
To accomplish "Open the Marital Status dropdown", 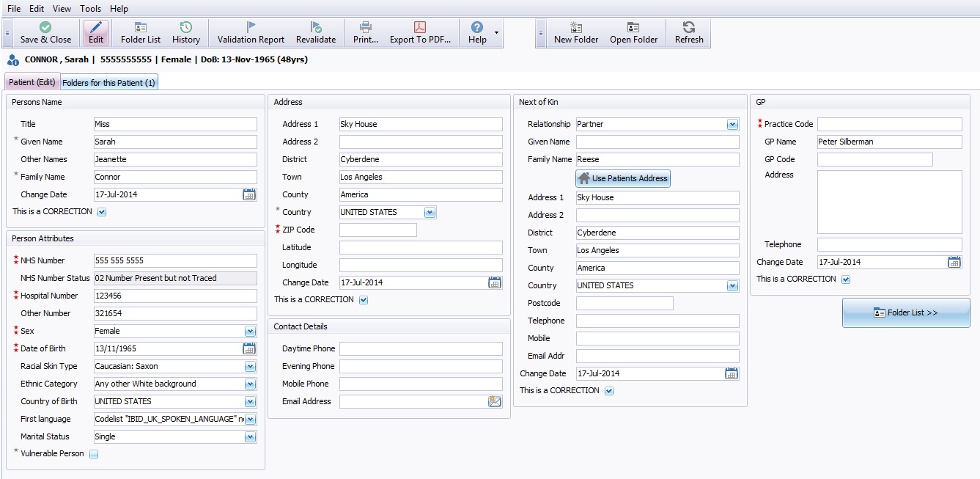I will (250, 436).
